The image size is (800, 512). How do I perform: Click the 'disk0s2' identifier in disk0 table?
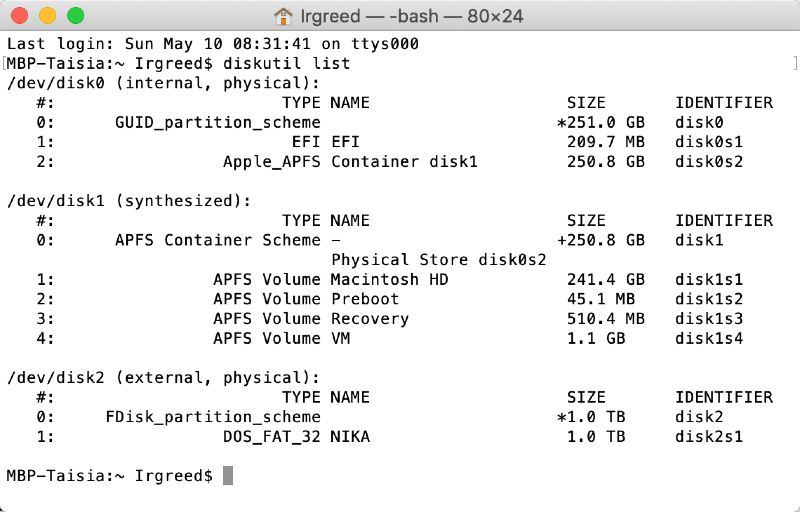709,162
